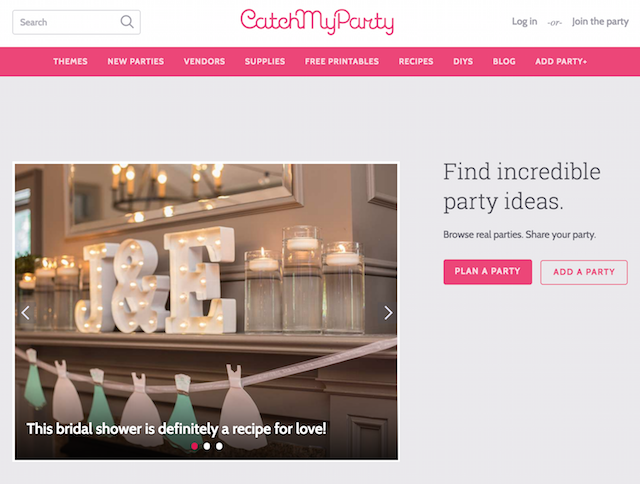Open the Themes menu

(70, 61)
